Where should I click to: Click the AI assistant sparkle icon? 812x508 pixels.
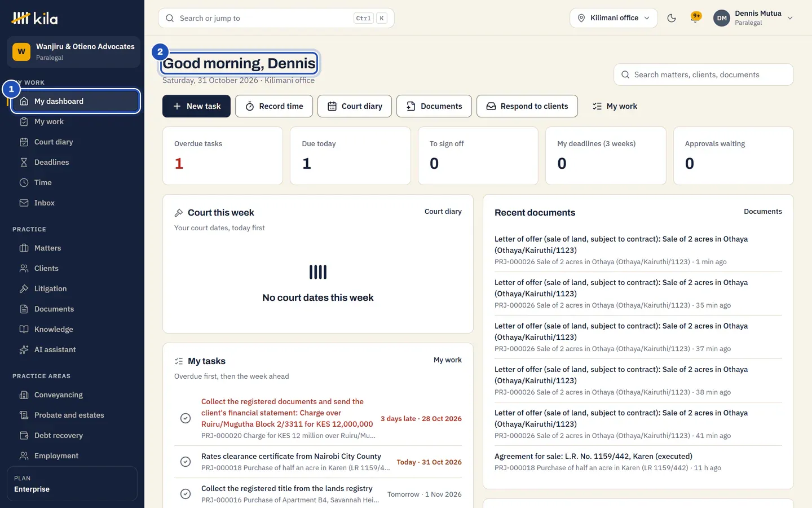(24, 349)
